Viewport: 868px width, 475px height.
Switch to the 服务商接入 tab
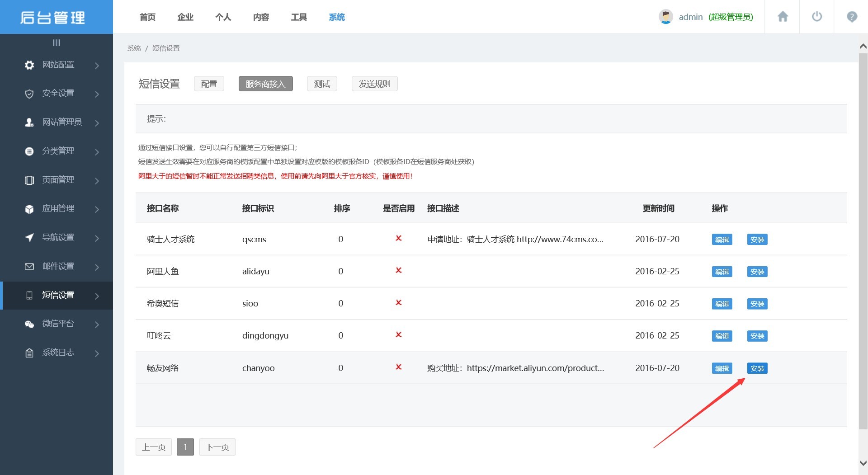pos(265,84)
